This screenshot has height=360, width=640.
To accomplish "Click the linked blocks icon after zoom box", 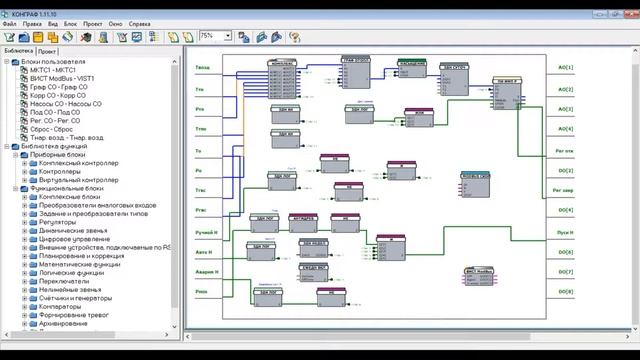I will coord(244,37).
